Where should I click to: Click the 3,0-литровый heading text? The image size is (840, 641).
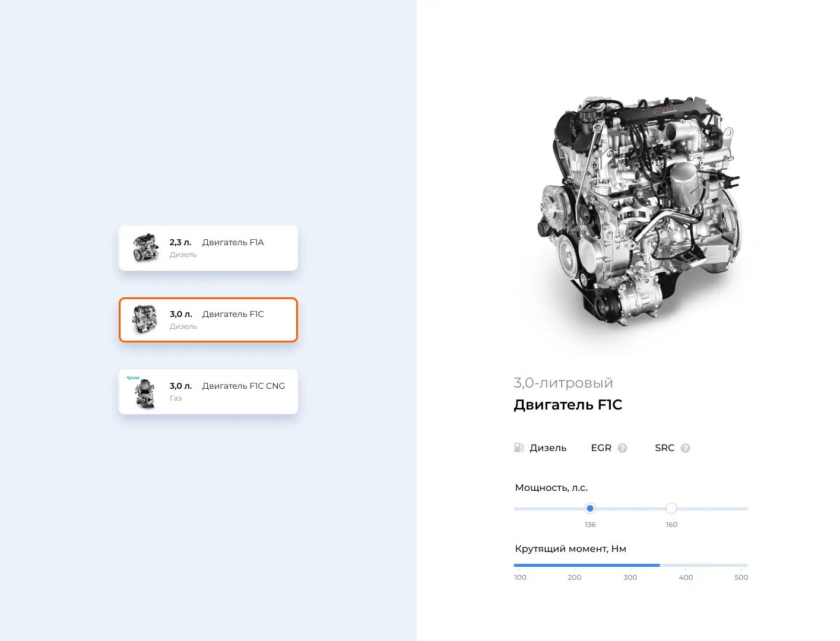pos(563,383)
